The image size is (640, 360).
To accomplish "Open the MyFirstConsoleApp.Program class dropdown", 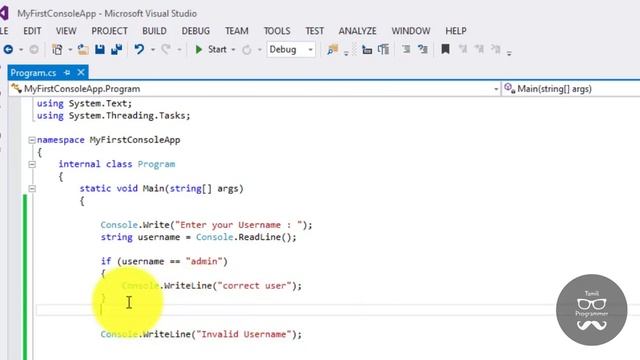I will point(254,89).
